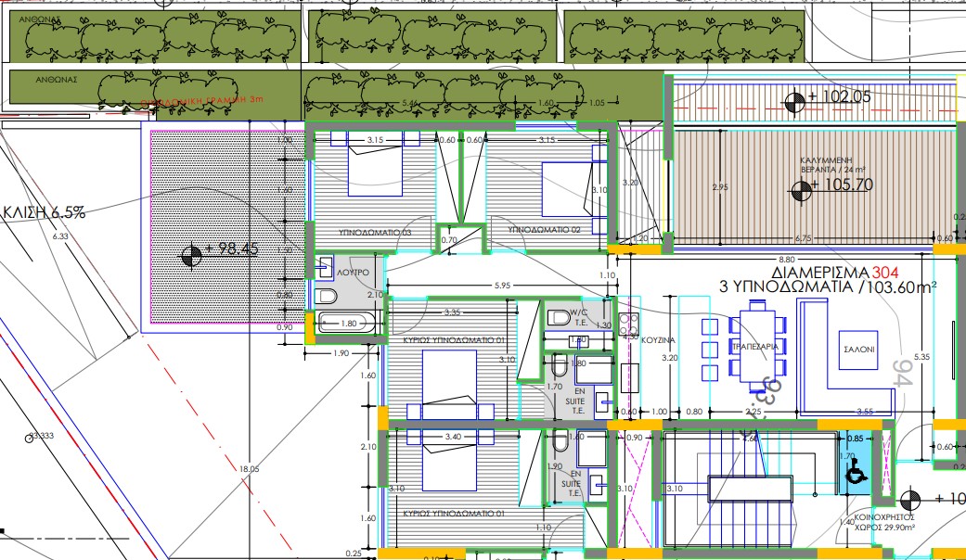The image size is (966, 560).
Task: Select the stove hob symbol in ΚΟΥΖΙΝΑ
Action: pos(629,325)
